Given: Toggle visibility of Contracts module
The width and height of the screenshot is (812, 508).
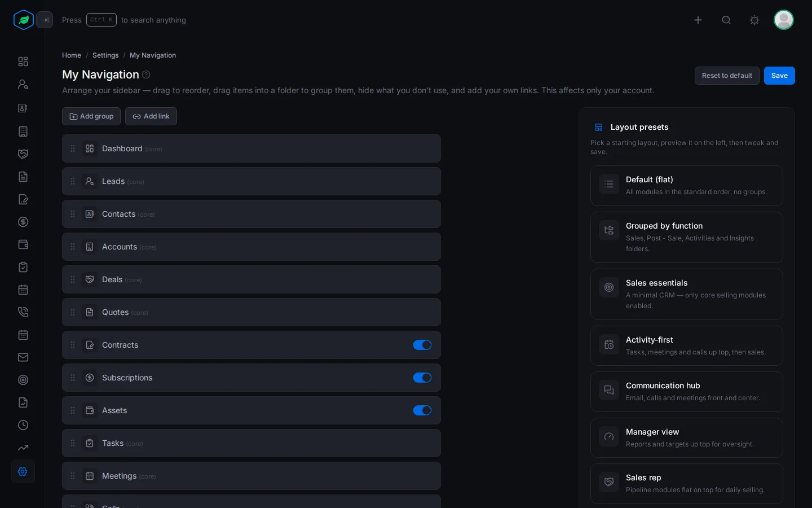Looking at the screenshot, I should 422,345.
